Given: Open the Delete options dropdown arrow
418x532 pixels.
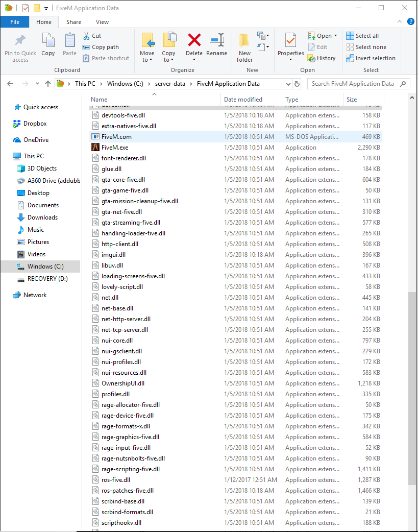Looking at the screenshot, I should coord(194,60).
